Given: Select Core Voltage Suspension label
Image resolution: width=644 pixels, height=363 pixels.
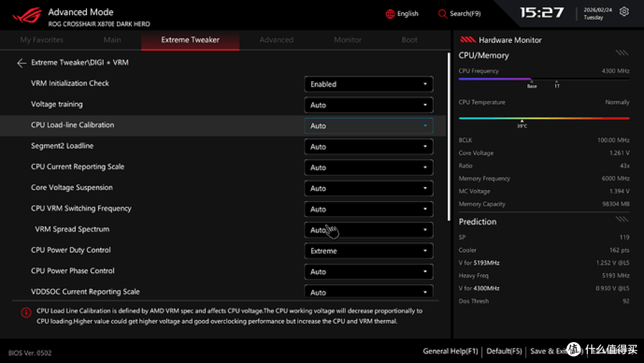Looking at the screenshot, I should (x=72, y=187).
